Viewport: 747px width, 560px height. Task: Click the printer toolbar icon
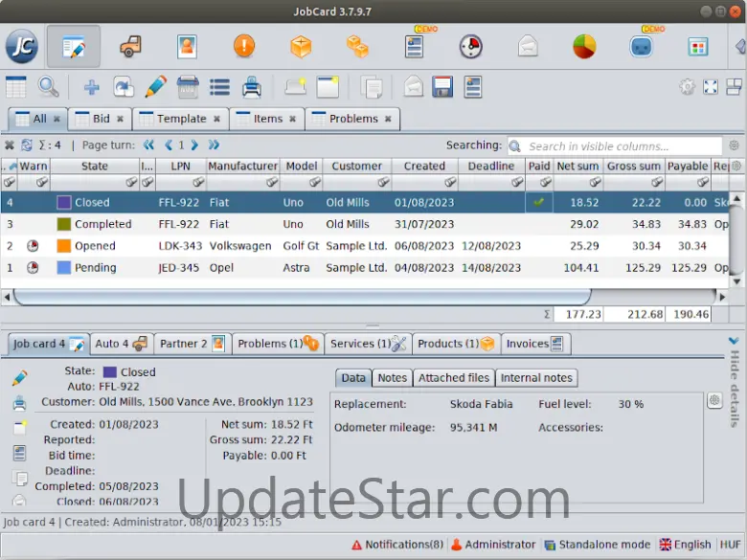point(252,87)
